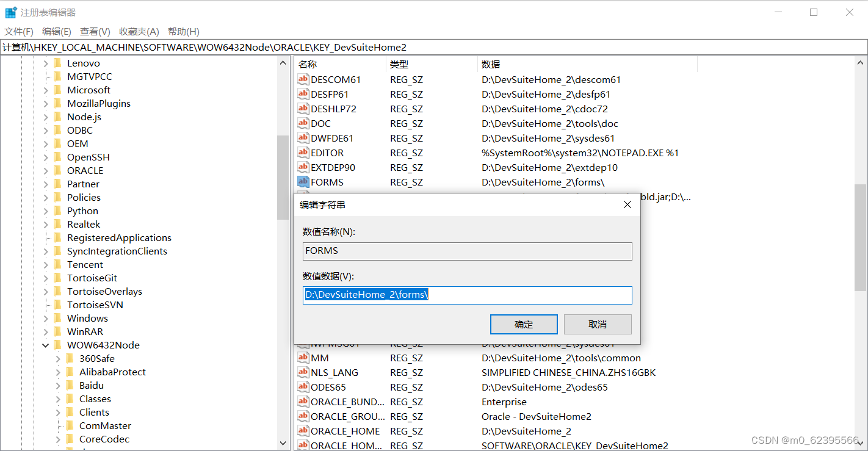The image size is (868, 451).
Task: Expand the Classes tree node
Action: (58, 399)
